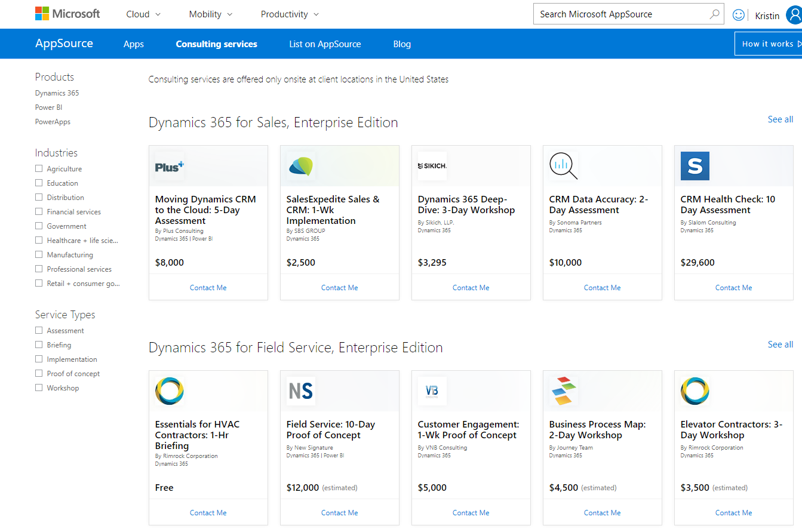Toggle the Manufacturing checkbox

tap(39, 255)
